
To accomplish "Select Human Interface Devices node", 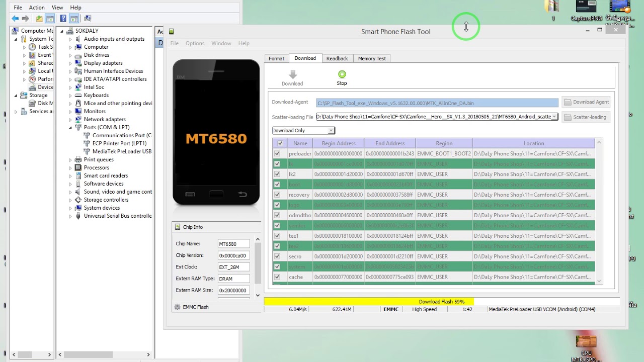I will (113, 71).
